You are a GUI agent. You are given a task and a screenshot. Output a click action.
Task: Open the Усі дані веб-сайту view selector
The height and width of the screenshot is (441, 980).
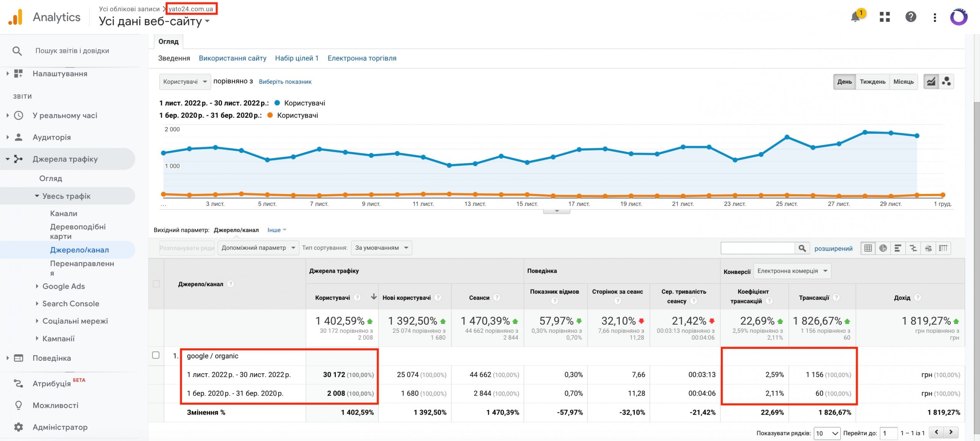pos(154,21)
